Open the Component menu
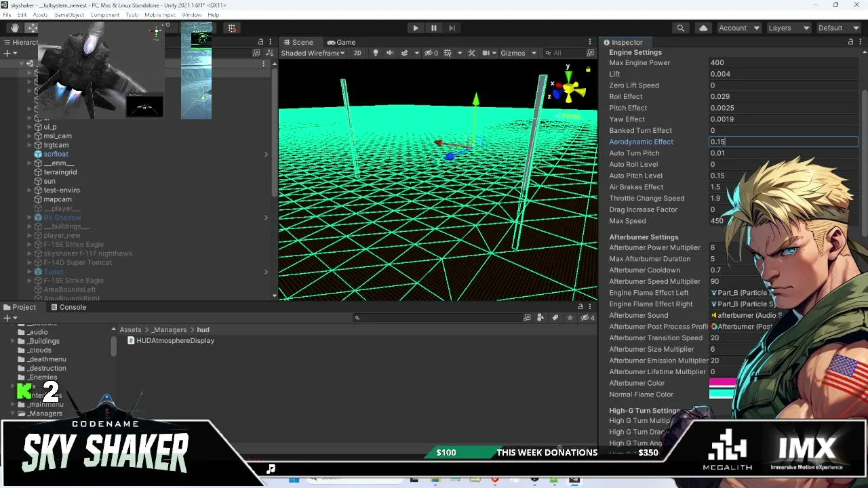 point(104,15)
